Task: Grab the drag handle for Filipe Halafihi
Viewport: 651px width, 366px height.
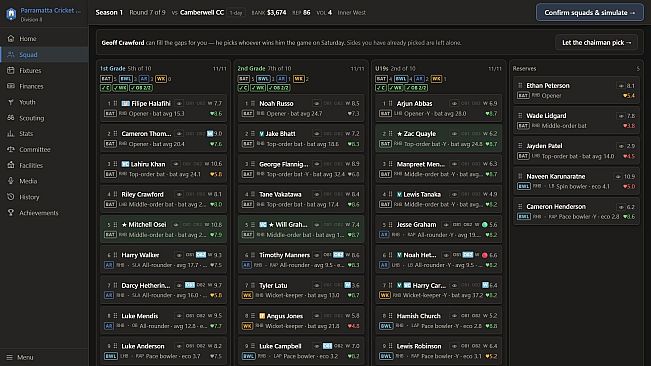Action: click(115, 103)
